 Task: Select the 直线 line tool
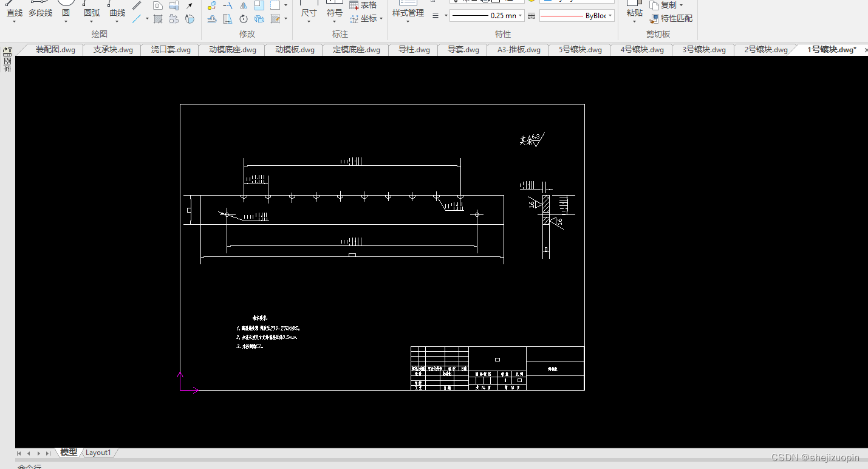[15, 13]
